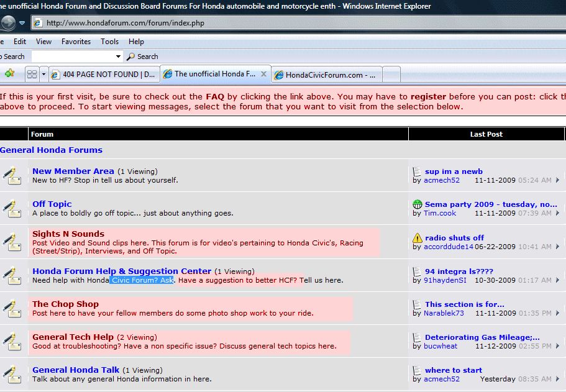
Task: Click the magnifier Search button in the toolbar
Action: click(x=142, y=57)
